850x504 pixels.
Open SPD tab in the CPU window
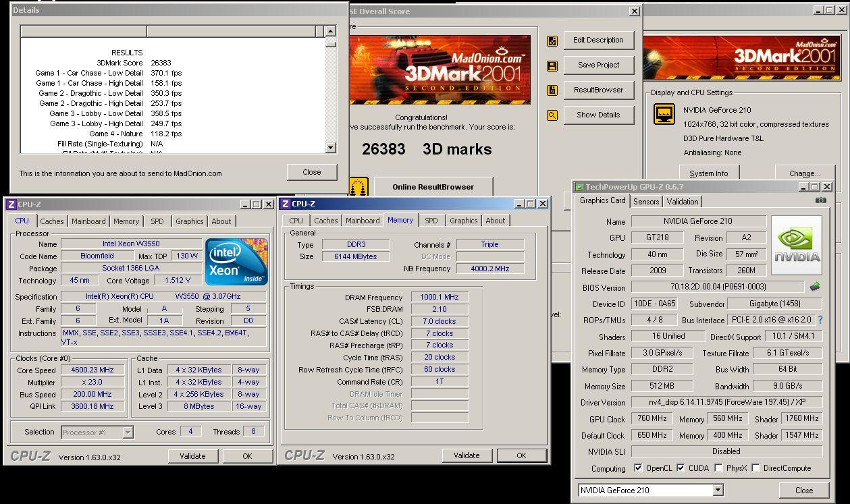tap(157, 221)
